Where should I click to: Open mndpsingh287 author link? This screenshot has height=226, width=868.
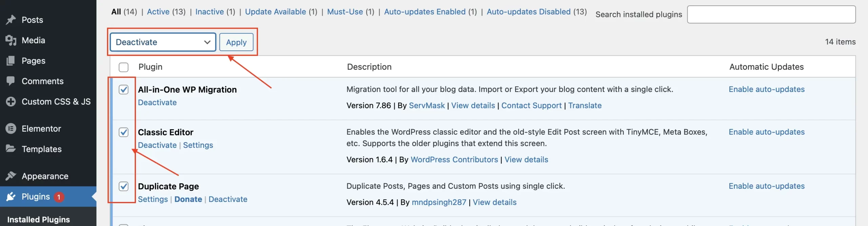(439, 202)
